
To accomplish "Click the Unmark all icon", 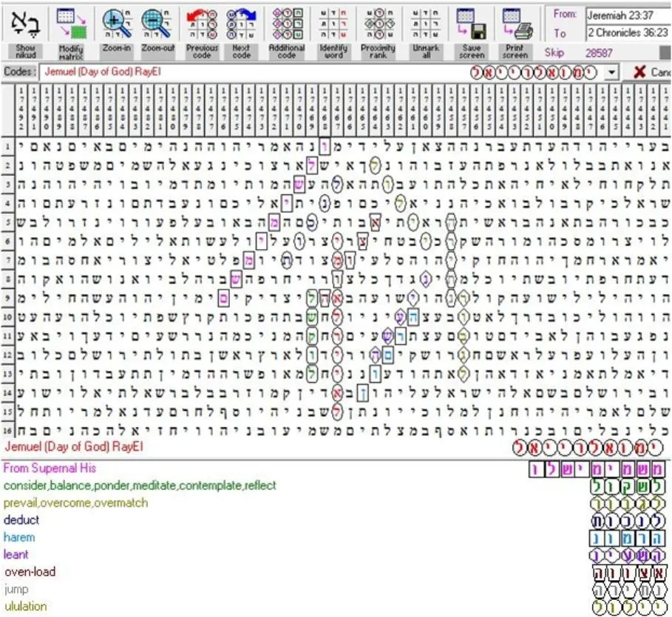I will coord(426,24).
